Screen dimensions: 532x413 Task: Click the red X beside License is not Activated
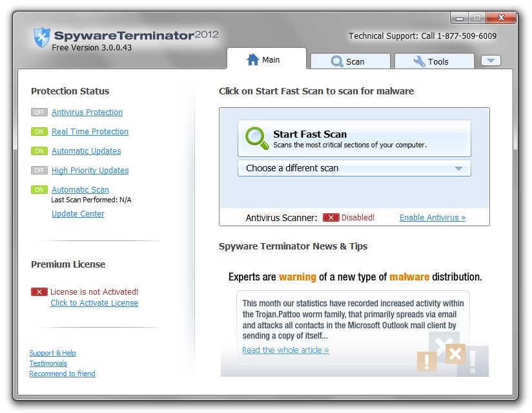click(x=39, y=291)
